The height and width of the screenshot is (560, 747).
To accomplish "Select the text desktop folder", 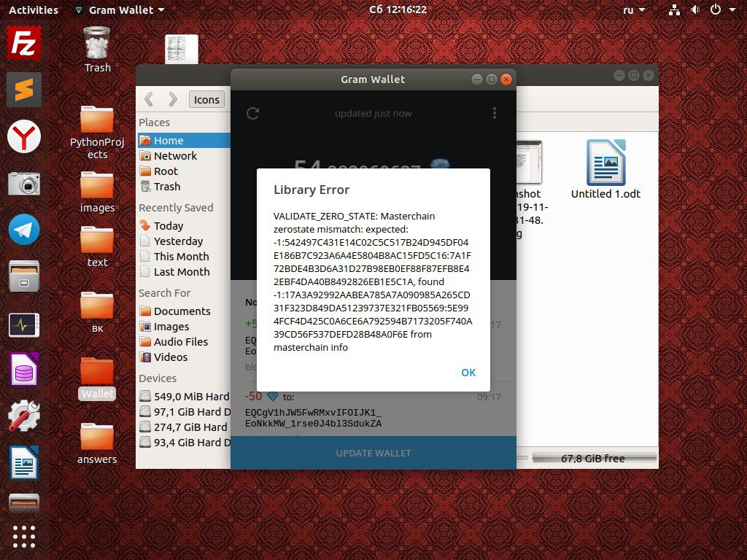I will click(x=97, y=246).
